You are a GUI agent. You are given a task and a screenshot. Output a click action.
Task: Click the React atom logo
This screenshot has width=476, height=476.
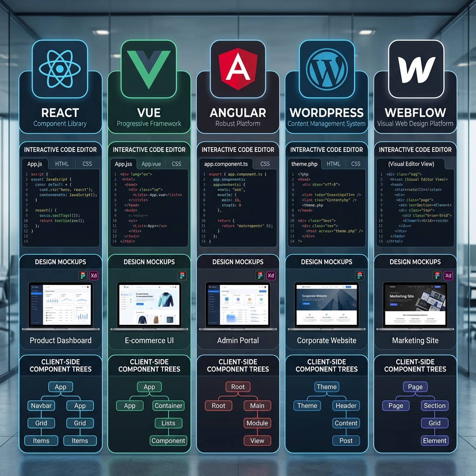pos(60,69)
